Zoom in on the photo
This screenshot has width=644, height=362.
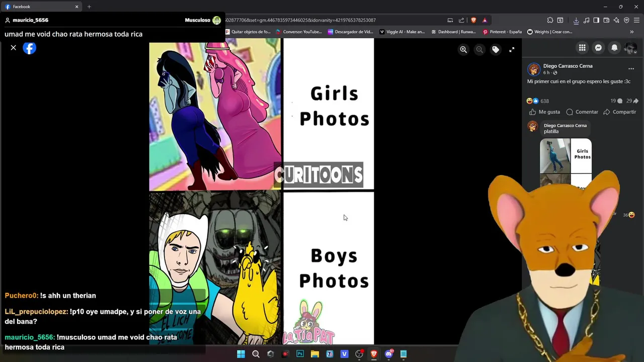[463, 49]
